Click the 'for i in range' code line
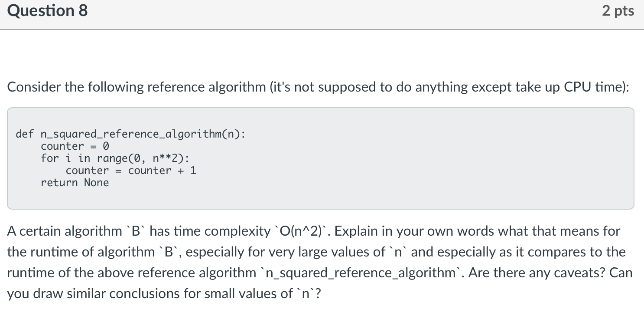The image size is (644, 309). tap(115, 158)
